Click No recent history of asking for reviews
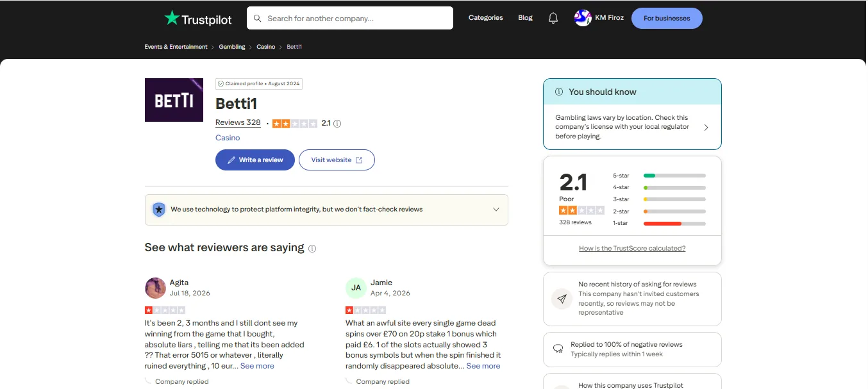 tap(632, 299)
